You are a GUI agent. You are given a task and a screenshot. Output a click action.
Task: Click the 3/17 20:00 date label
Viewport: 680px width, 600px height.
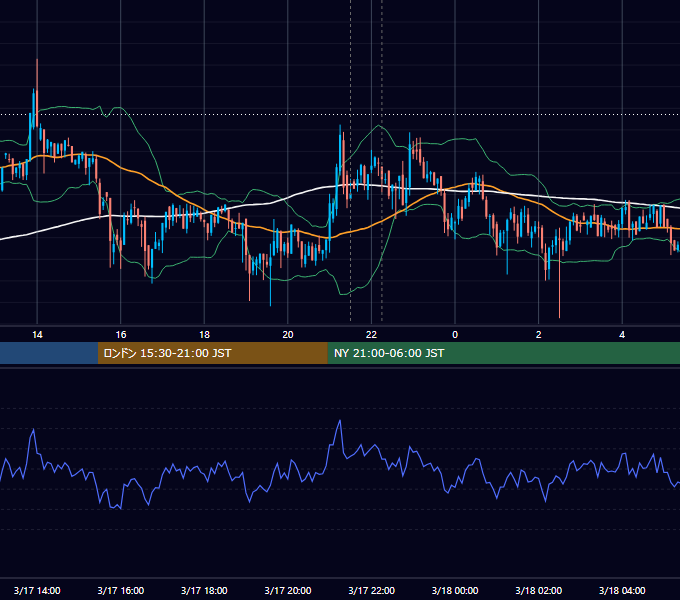[288, 590]
